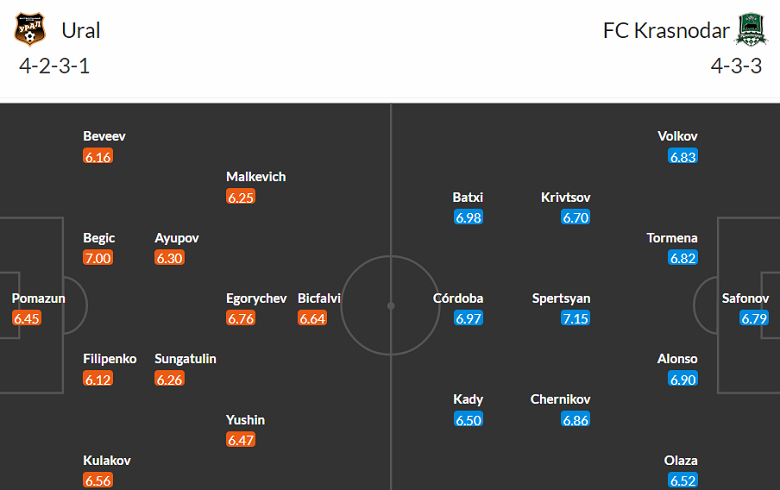Select player Sungatulin
The image size is (780, 490).
click(x=185, y=359)
